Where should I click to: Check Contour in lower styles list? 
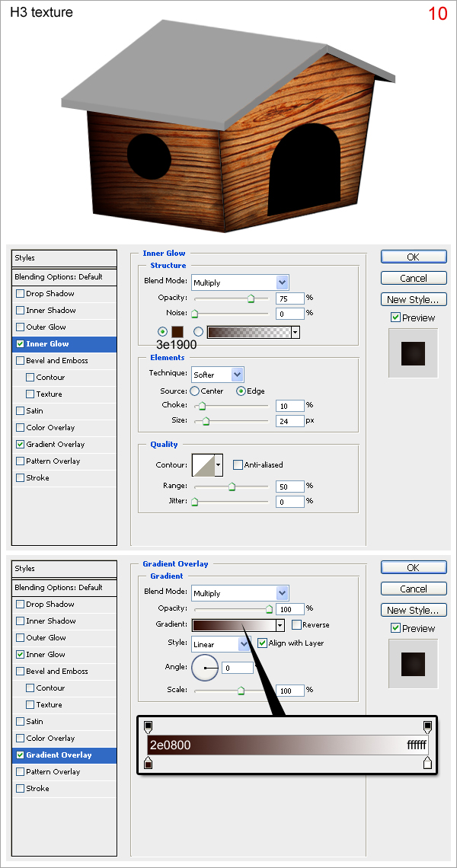[x=30, y=688]
